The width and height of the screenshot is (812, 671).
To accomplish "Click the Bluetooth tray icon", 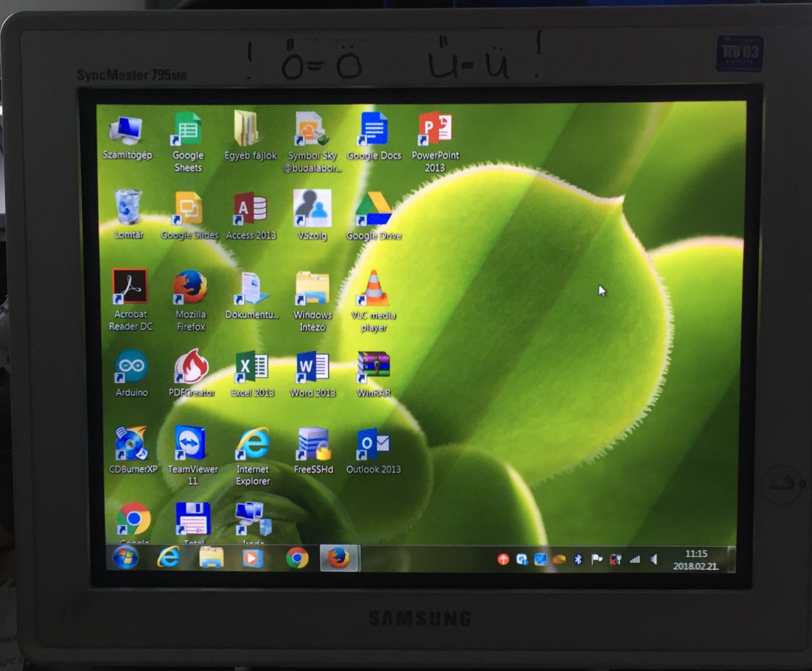I will 578,559.
